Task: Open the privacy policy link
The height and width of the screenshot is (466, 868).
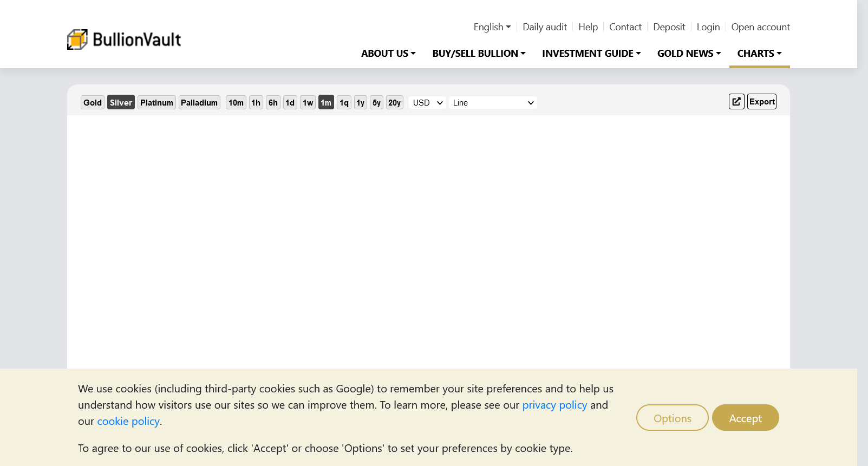Action: click(x=554, y=405)
